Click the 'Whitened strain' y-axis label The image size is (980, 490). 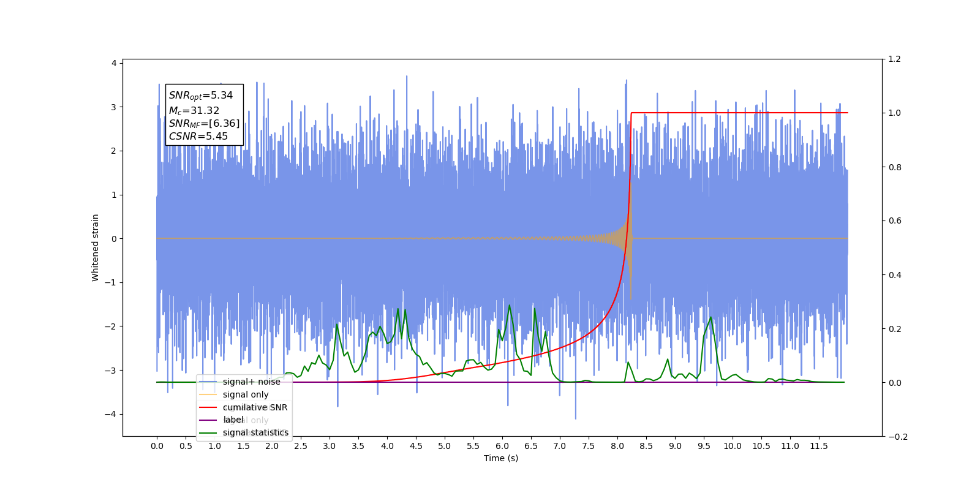tap(95, 247)
